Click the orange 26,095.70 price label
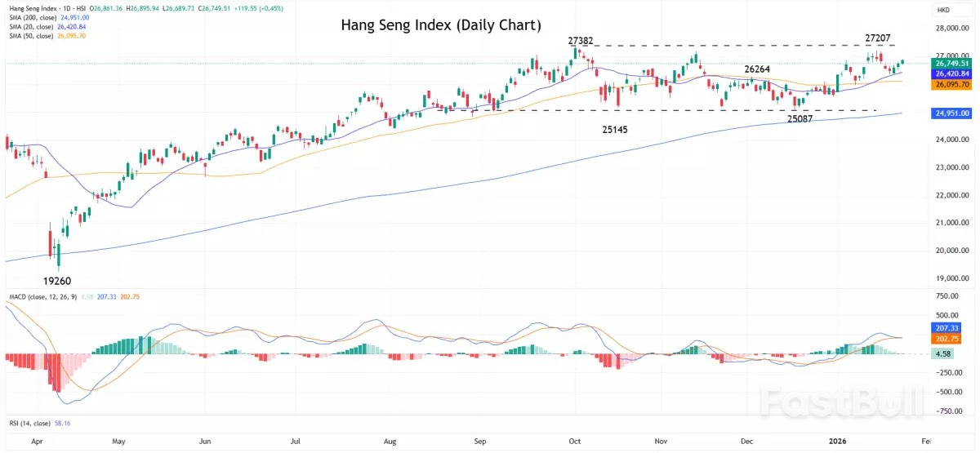This screenshot has width=980, height=453. (952, 84)
